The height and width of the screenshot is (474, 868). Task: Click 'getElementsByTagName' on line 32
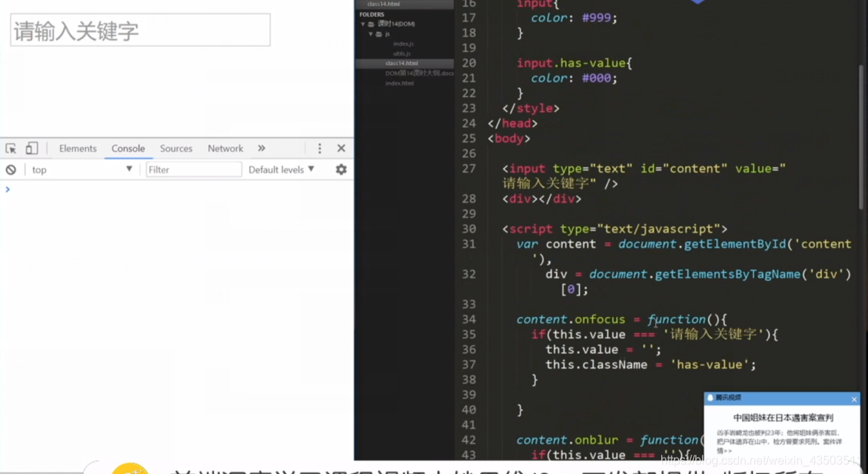727,274
